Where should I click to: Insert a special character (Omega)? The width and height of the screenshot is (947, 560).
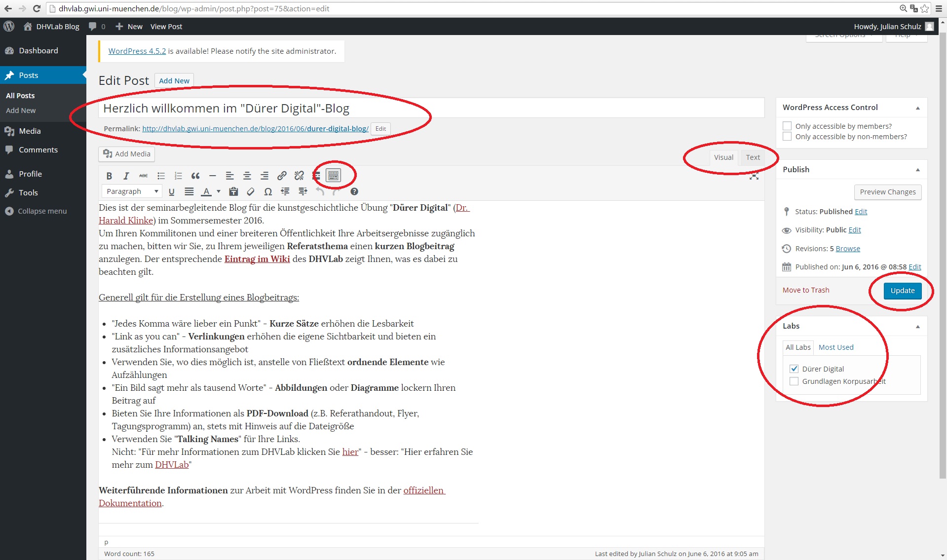[268, 192]
